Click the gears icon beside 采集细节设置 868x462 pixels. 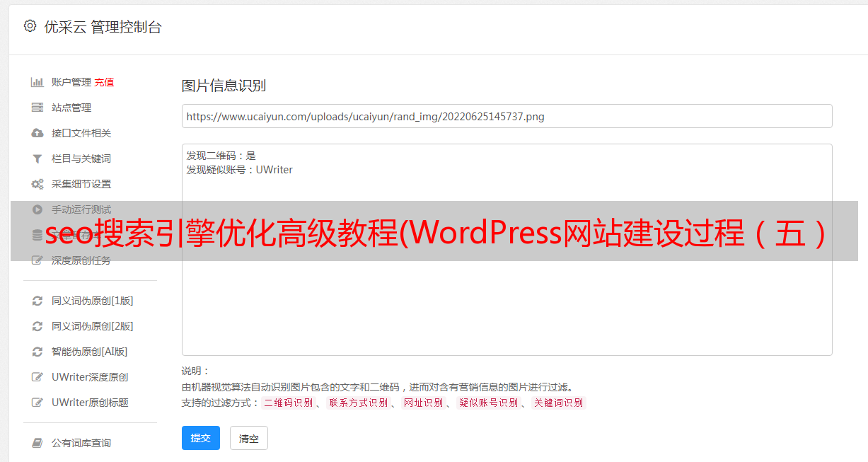pyautogui.click(x=37, y=184)
